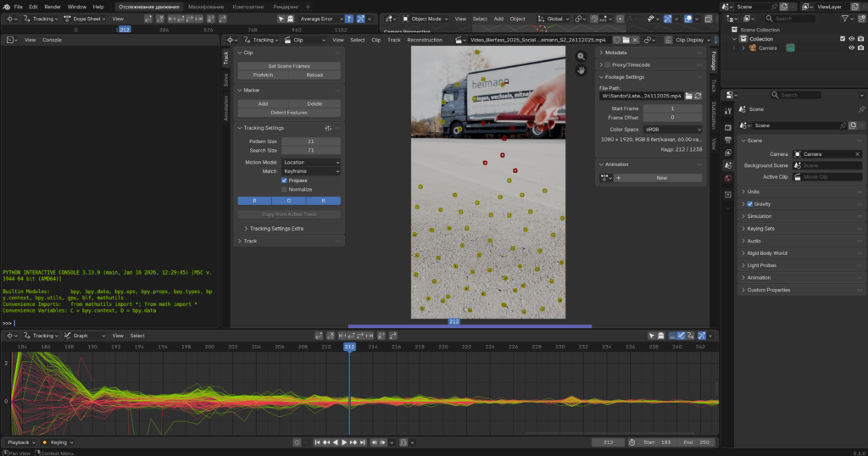
Task: Open the Match dropdown showing Keyframe
Action: [x=311, y=171]
